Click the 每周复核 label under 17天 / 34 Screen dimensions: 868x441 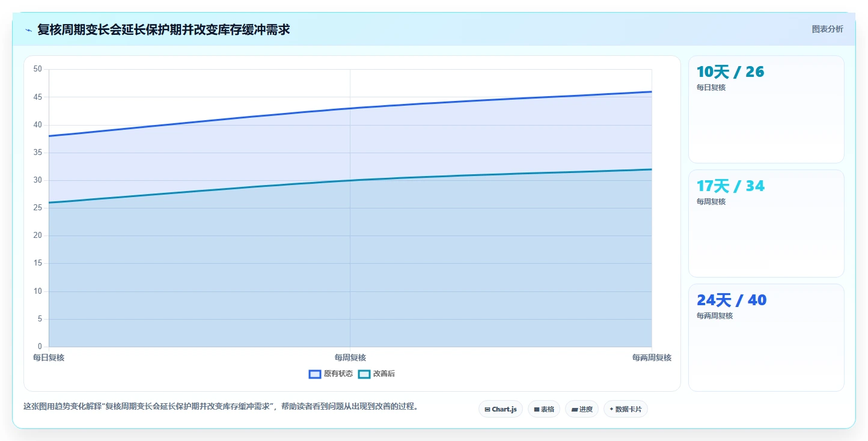711,202
